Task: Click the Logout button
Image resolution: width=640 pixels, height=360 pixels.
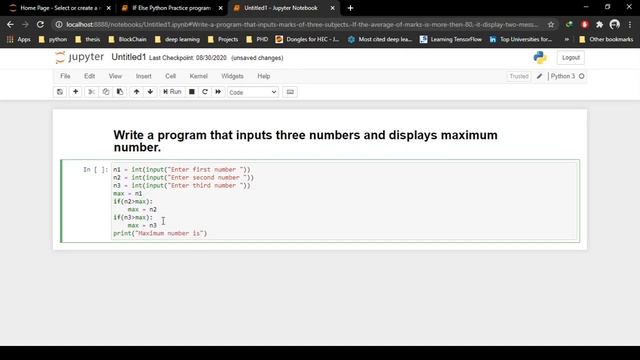Action: pos(571,58)
